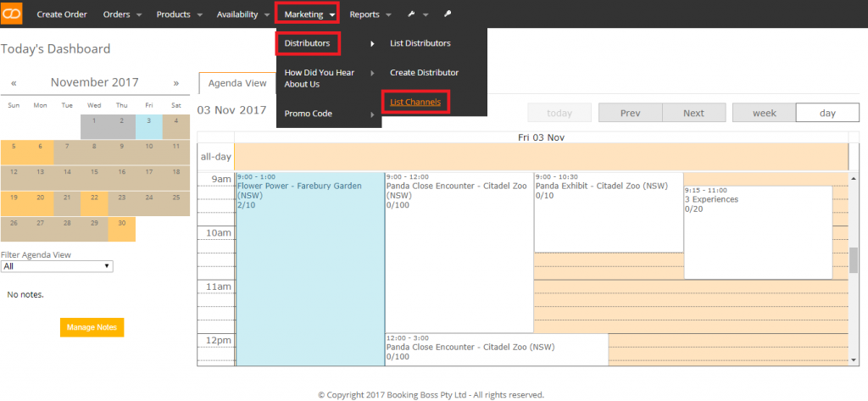Click the agenda vertical scrollbar thumb

tap(854, 260)
